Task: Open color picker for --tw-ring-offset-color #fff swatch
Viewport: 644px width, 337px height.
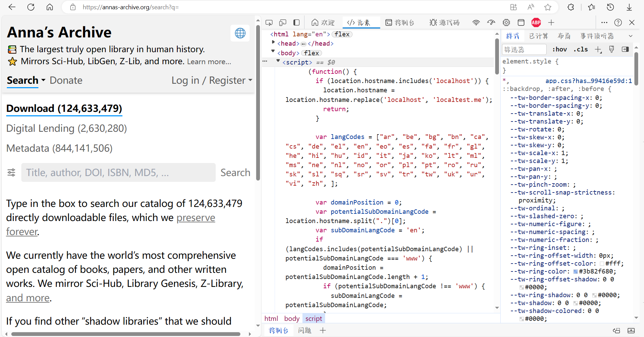Action: pyautogui.click(x=602, y=264)
